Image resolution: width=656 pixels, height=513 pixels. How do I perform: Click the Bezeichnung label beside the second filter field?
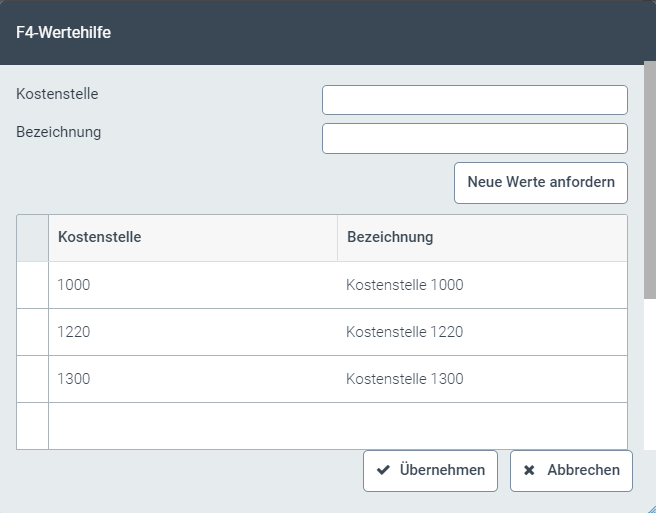tap(59, 132)
